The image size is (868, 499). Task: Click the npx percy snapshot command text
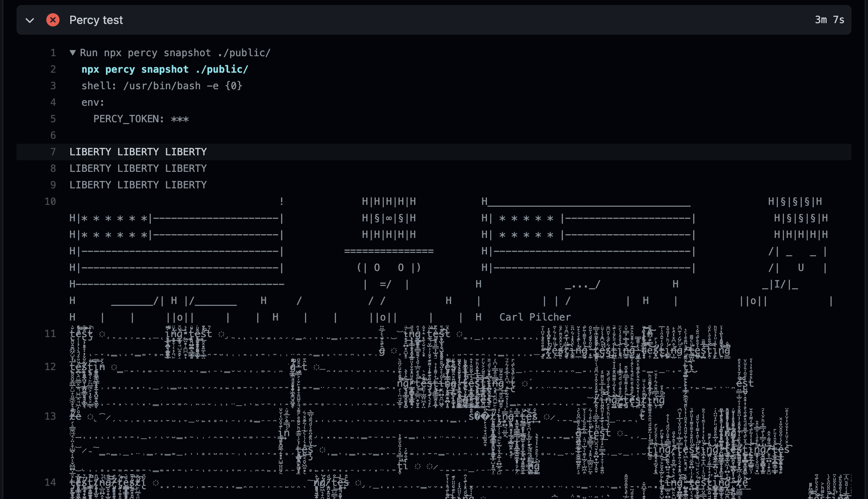(x=165, y=69)
